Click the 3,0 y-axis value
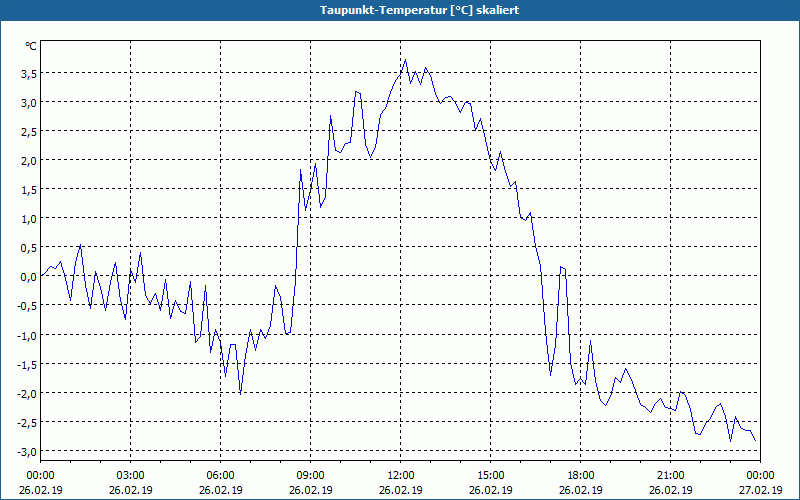Screen dimensions: 800x500 pos(29,103)
